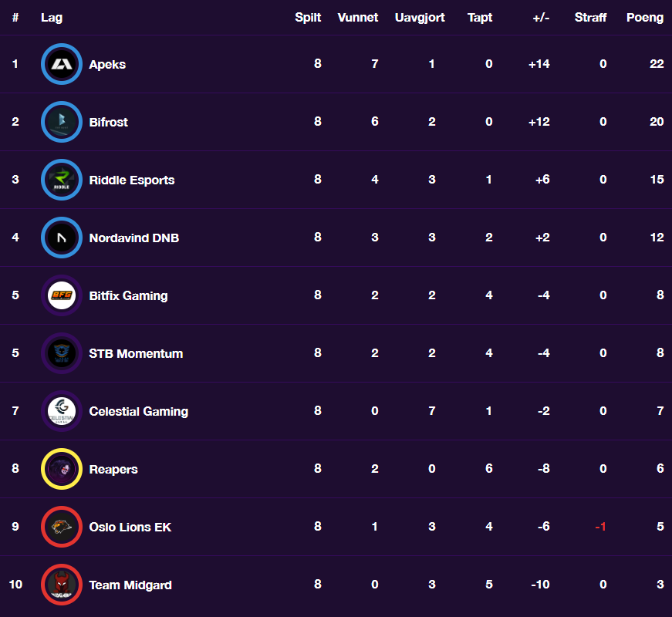
Task: Click the Reapers yellow-ringed logo
Action: pos(62,469)
